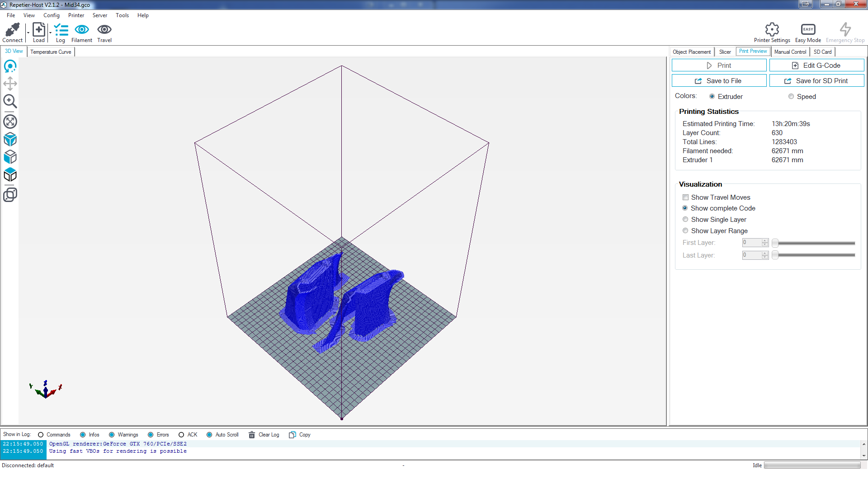Select the move viewpoint arrows tool
This screenshot has height=488, width=868.
tap(10, 84)
